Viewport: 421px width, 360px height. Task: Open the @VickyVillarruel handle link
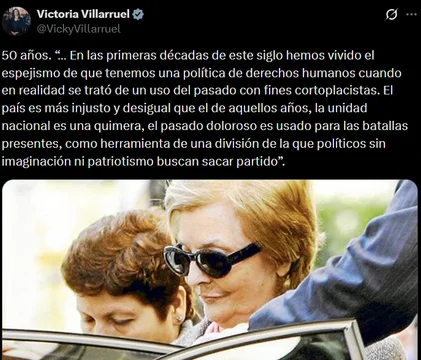(x=78, y=29)
